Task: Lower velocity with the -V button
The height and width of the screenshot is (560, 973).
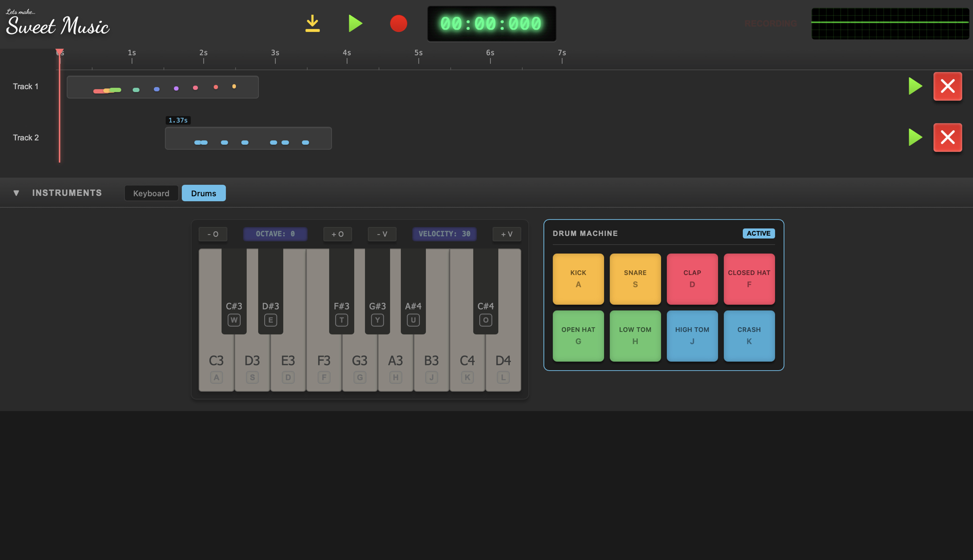Action: (x=382, y=234)
